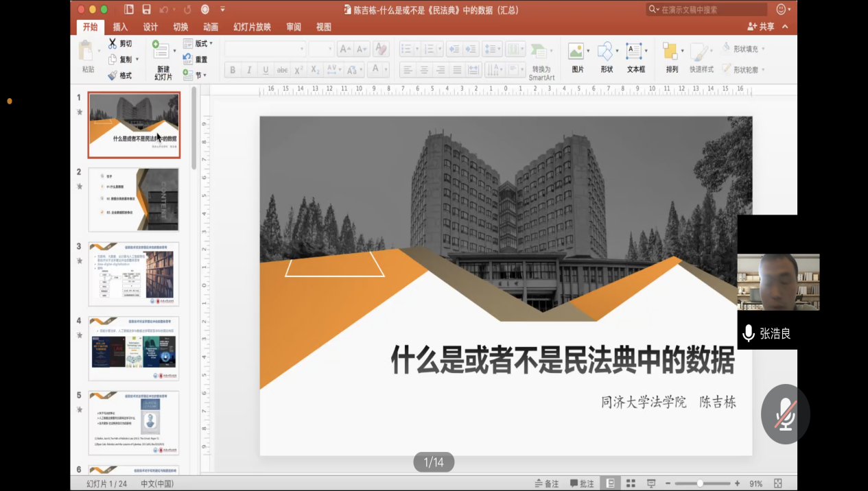Viewport: 868px width, 491px height.
Task: Switch to the Insert (插入) tab
Action: (x=120, y=27)
